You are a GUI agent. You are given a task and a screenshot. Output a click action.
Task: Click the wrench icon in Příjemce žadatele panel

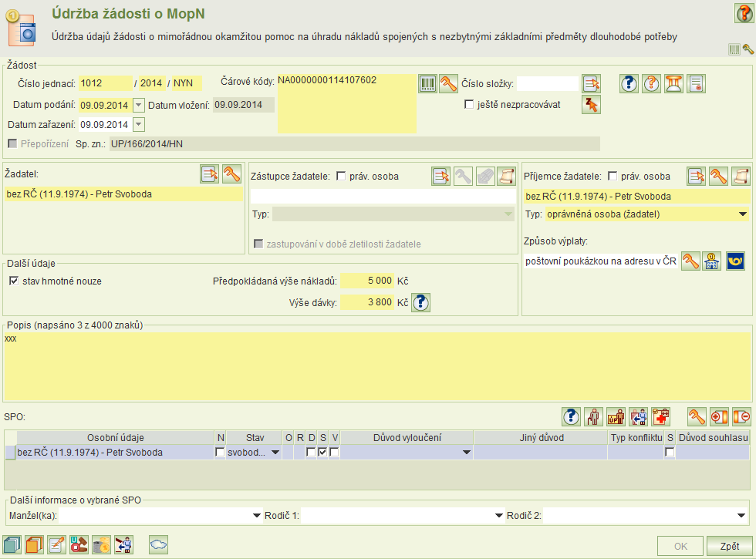pos(718,177)
